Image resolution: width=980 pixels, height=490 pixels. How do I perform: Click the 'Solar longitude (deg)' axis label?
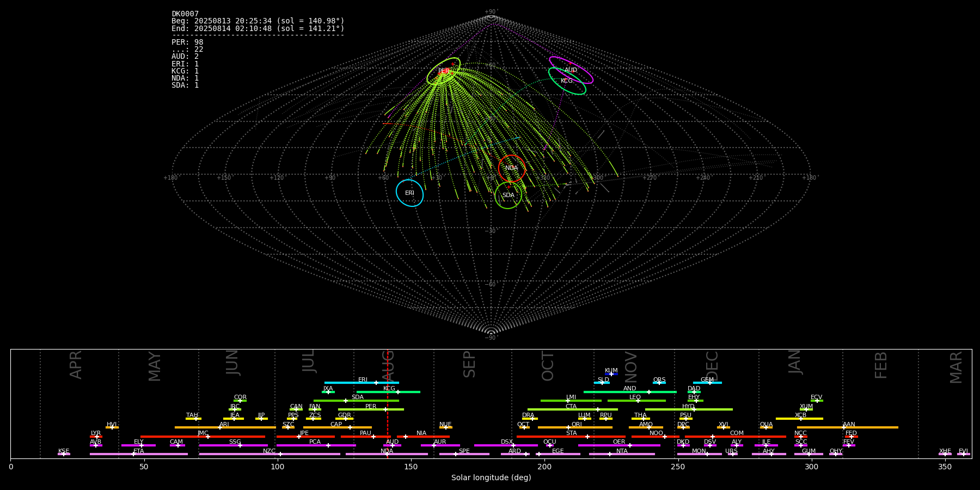(491, 477)
